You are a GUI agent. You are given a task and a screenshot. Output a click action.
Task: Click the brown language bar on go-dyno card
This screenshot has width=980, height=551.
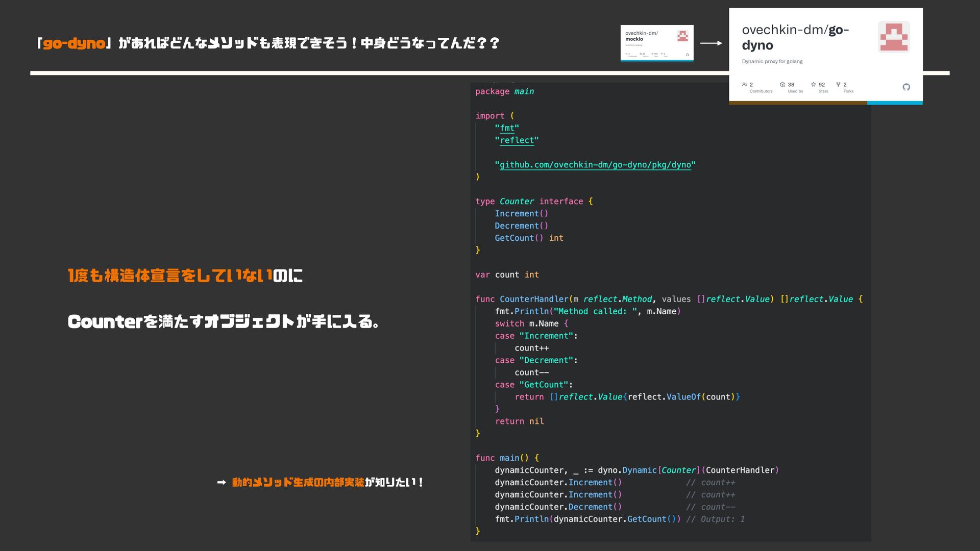pyautogui.click(x=797, y=103)
